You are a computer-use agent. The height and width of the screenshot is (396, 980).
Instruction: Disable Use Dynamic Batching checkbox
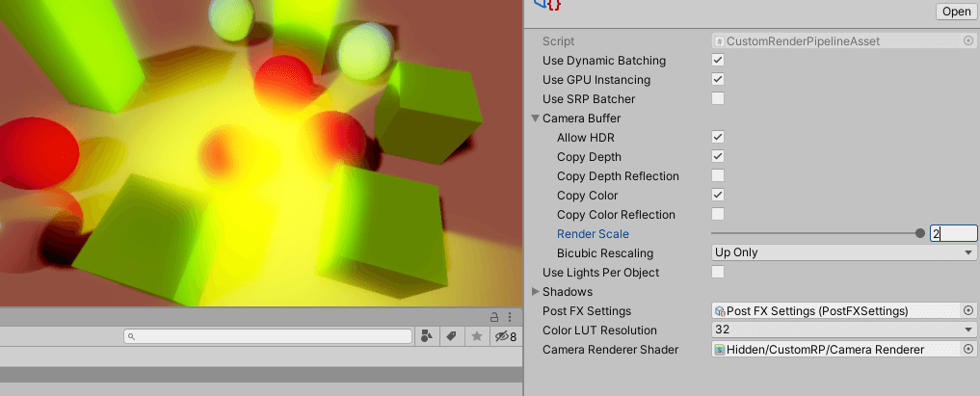(x=718, y=60)
